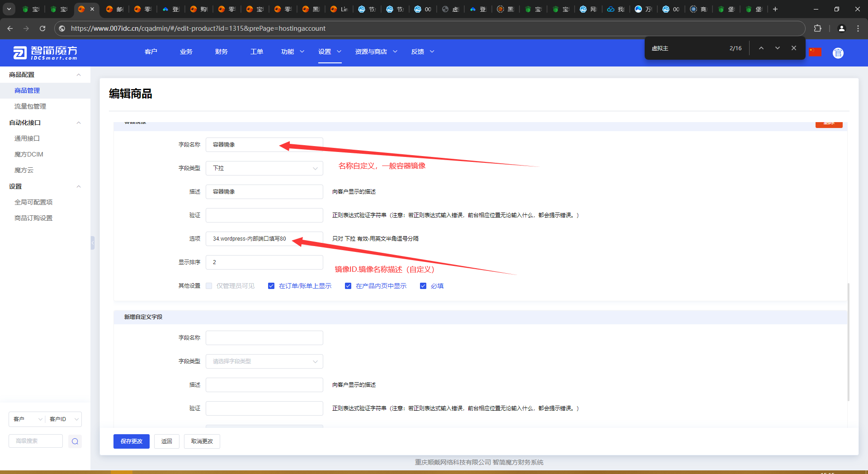
Task: Open the browser extensions menu
Action: pyautogui.click(x=817, y=28)
